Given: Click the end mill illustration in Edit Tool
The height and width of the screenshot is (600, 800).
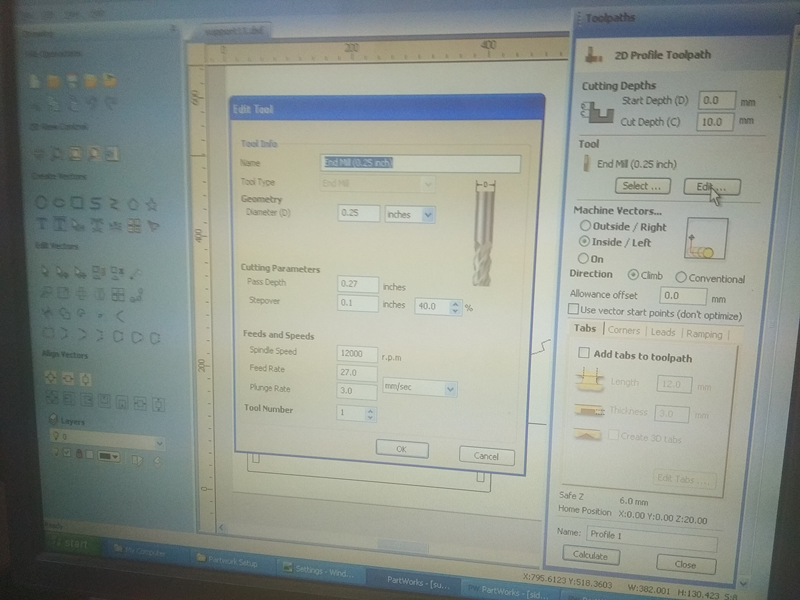Looking at the screenshot, I should (x=484, y=233).
